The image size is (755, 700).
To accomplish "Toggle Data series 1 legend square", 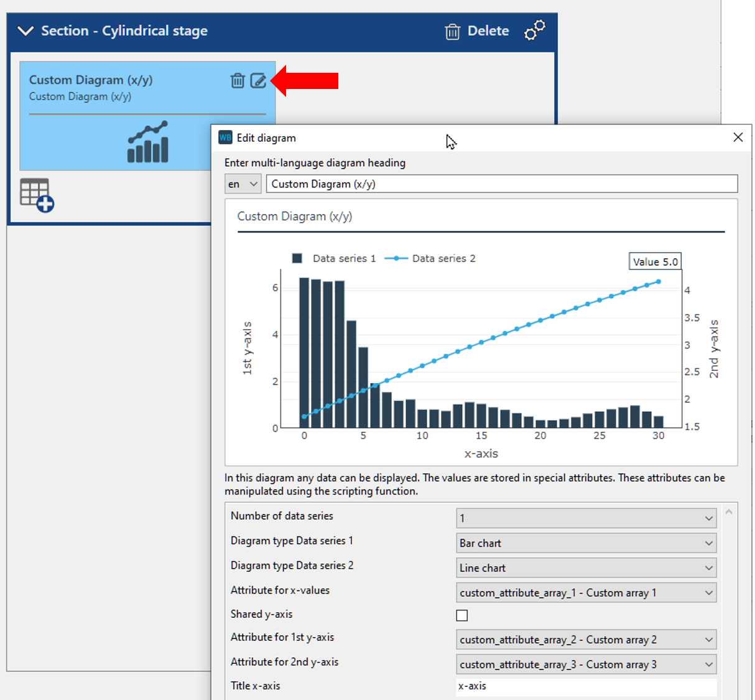I will coord(297,258).
